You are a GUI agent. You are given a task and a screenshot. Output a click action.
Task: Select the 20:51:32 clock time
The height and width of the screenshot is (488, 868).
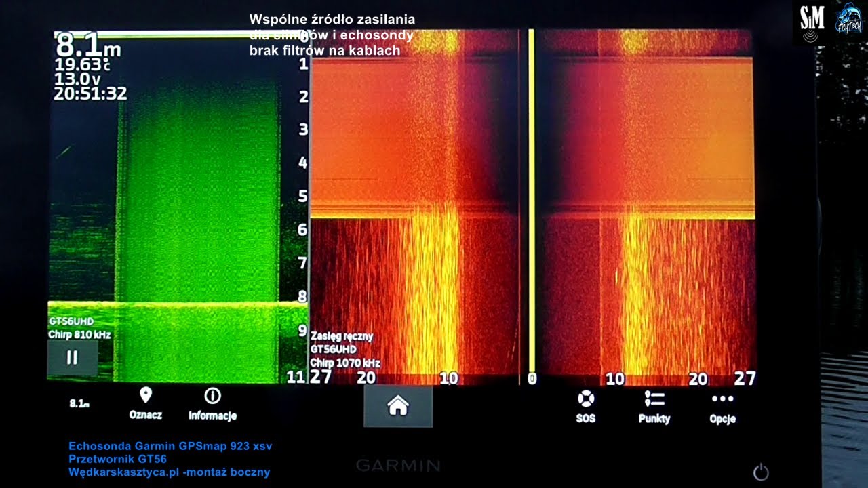coord(90,94)
